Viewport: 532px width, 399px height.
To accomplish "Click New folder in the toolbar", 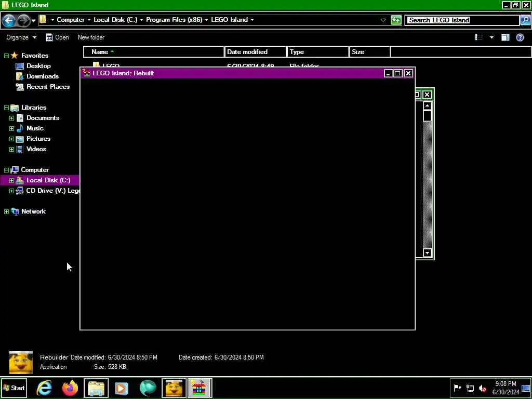I will 91,37.
